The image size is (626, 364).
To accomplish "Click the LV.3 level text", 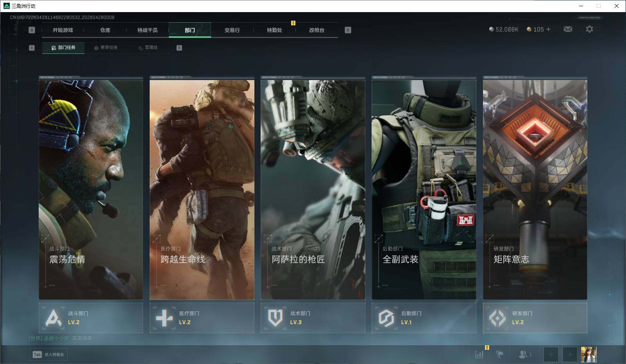I will [x=296, y=323].
